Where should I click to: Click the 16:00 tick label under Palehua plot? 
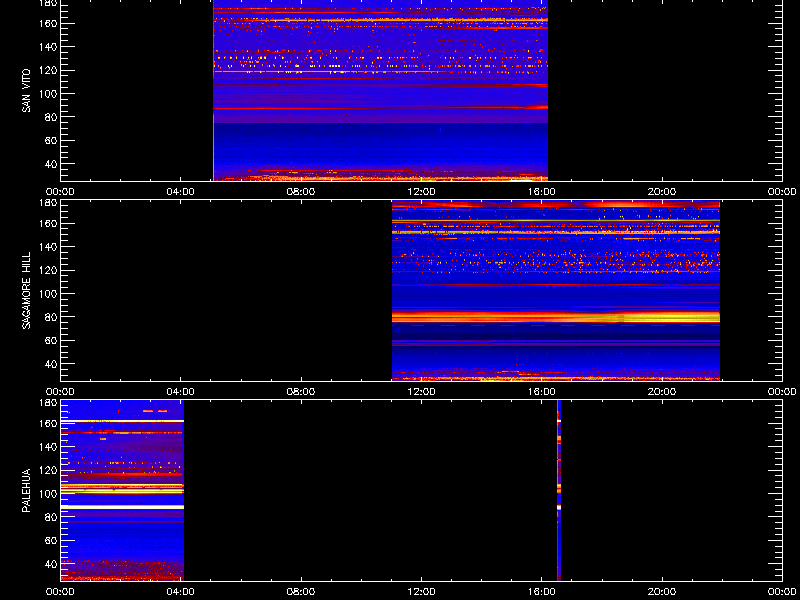point(542,592)
